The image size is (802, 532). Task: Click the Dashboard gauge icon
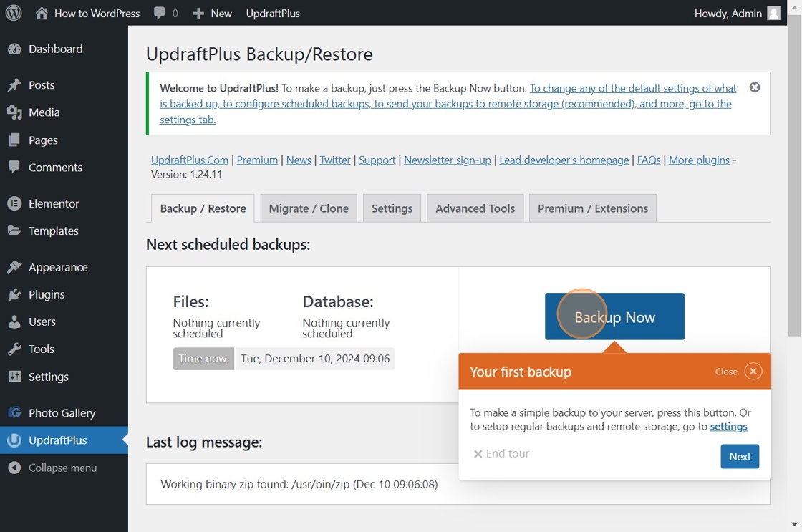tap(15, 49)
